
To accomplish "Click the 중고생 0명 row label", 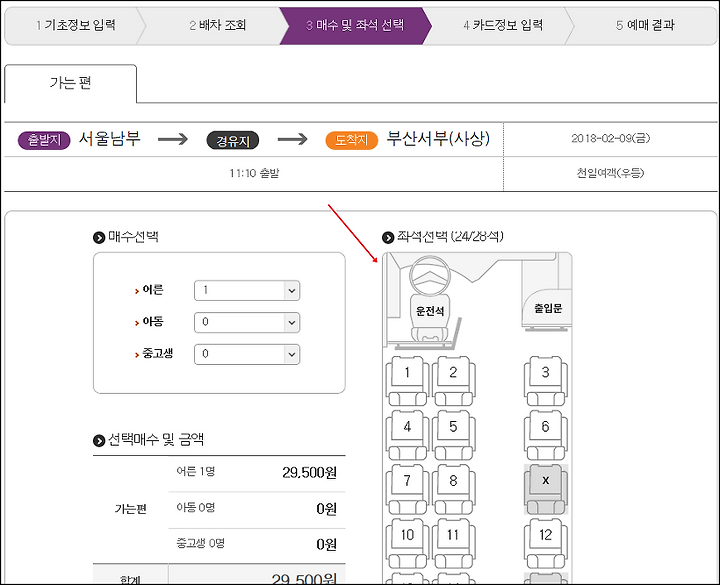I will [201, 544].
